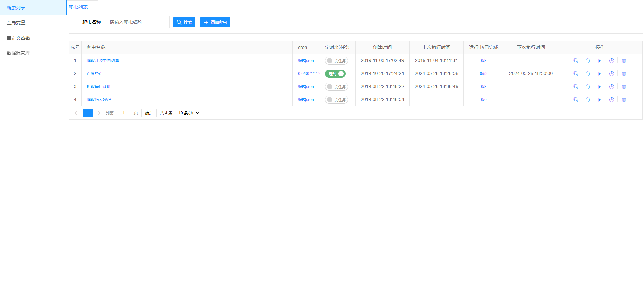Delete 爬取开源中国动弹 with trash icon

[x=624, y=61]
